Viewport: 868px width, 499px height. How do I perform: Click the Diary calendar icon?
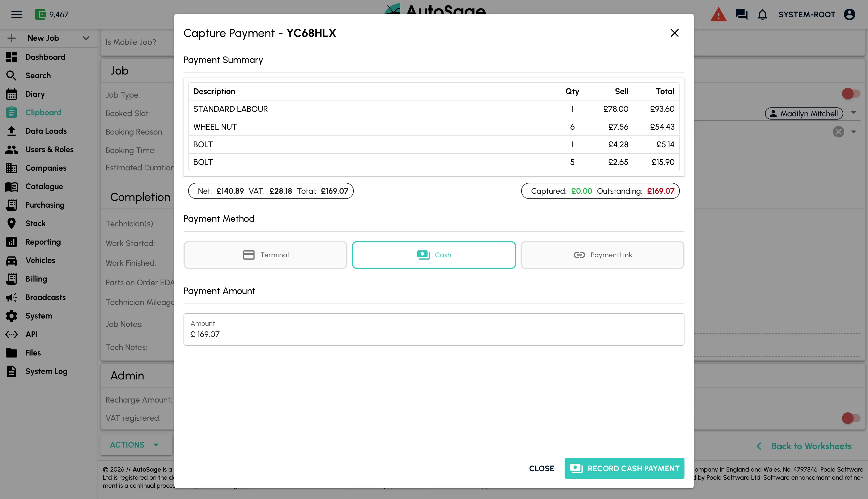pos(11,94)
